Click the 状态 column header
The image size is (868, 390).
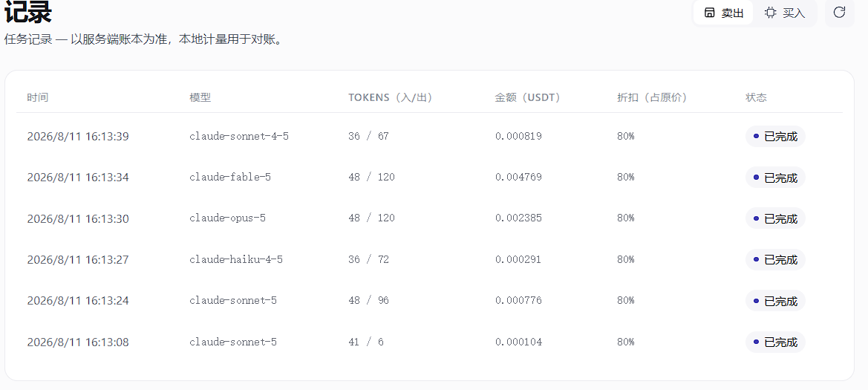(x=756, y=97)
